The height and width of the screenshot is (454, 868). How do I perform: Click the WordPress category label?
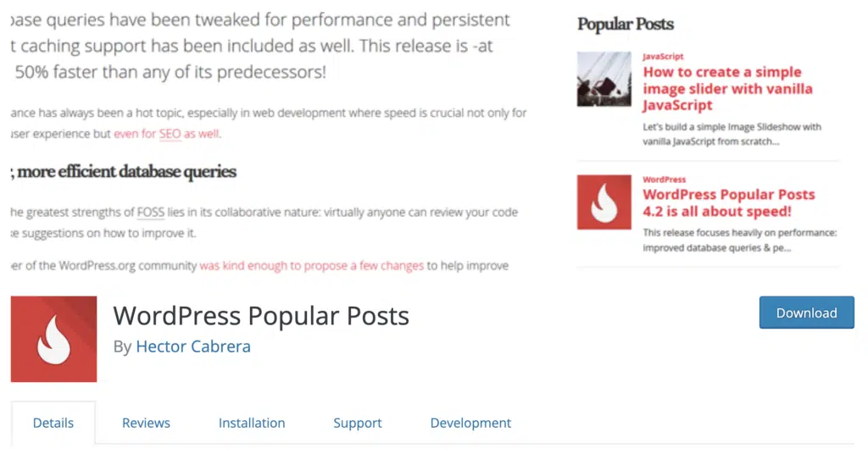664,180
